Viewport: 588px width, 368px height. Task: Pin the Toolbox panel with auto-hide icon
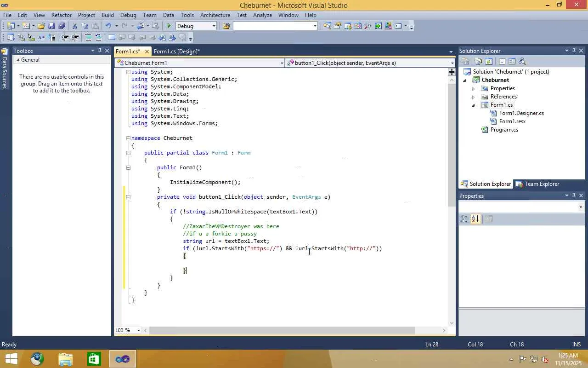(100, 51)
